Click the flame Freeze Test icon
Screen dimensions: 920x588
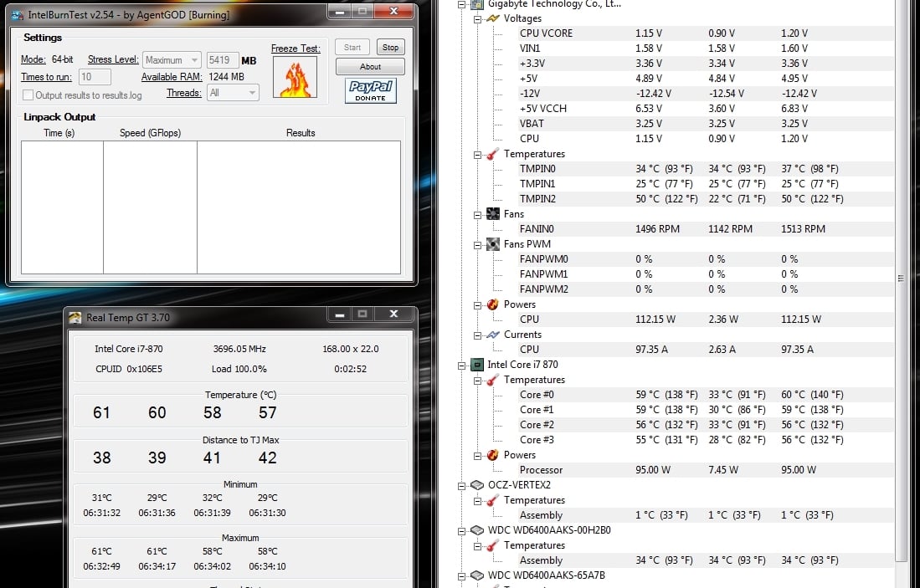click(x=295, y=78)
